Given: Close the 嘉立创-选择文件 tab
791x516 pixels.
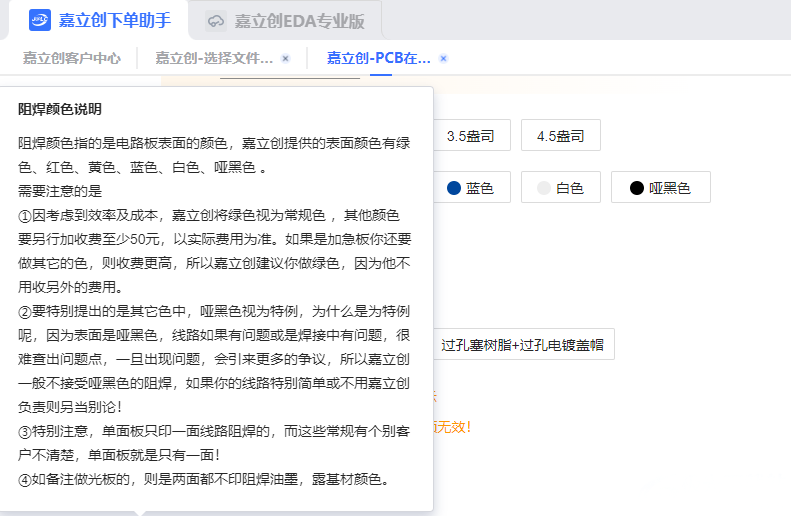Looking at the screenshot, I should pyautogui.click(x=286, y=59).
